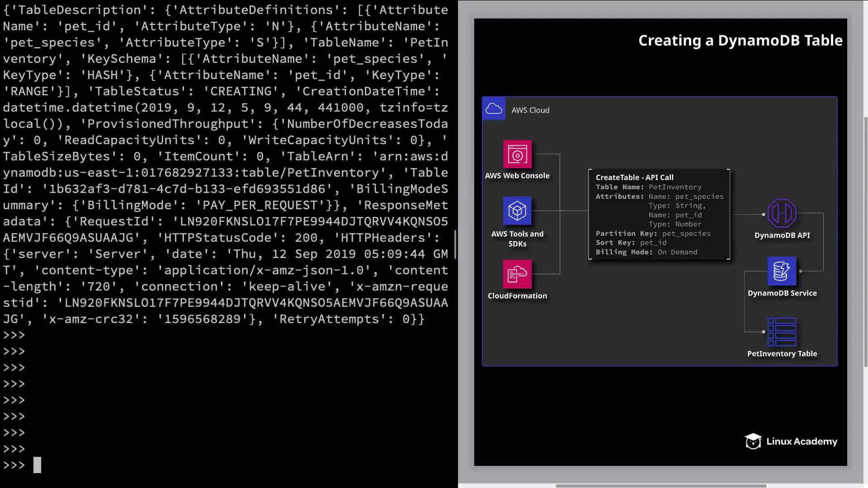
Task: Click the Creating a DynamoDB Table title
Action: click(x=740, y=41)
